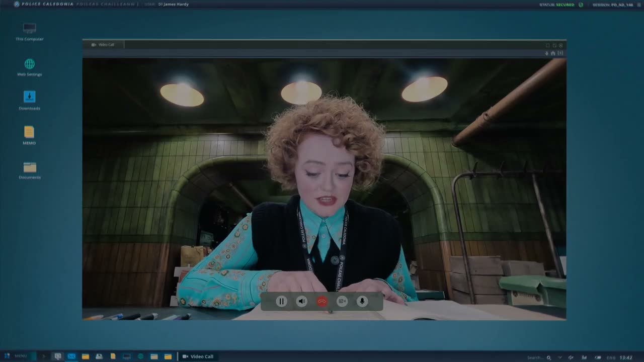Open This Computer desktop icon
The image size is (644, 362).
30,31
